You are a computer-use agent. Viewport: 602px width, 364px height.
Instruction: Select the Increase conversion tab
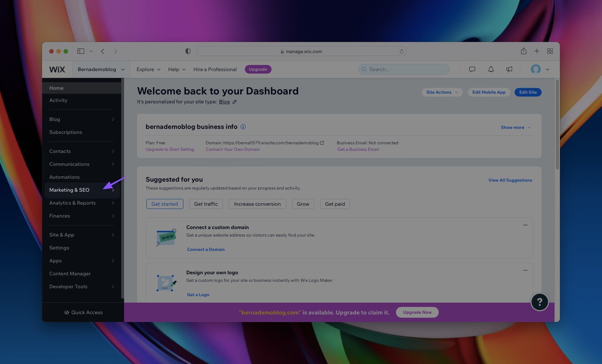click(x=257, y=204)
